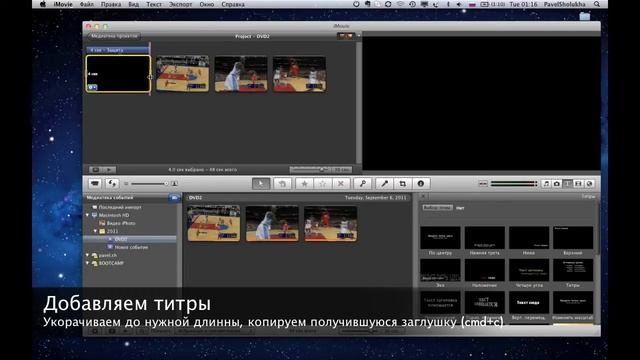Open the photo browser camera icon
Screen dimensions: 640x360
557,184
